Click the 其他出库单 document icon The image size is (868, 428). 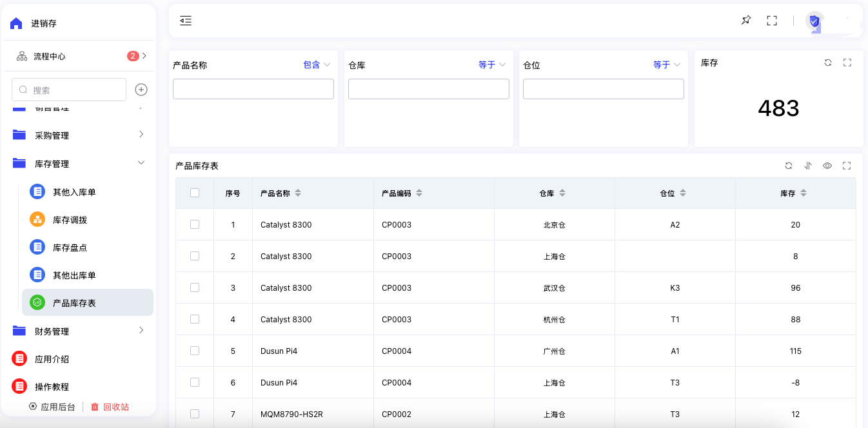37,275
